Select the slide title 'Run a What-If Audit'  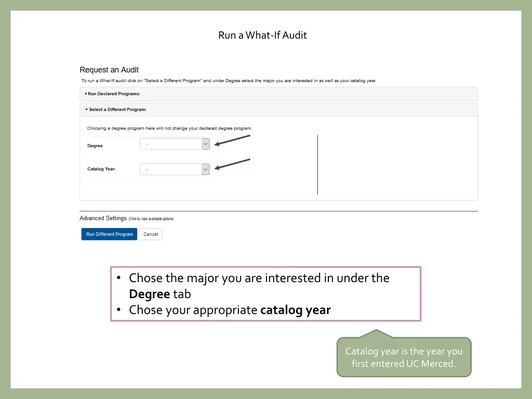(x=262, y=35)
